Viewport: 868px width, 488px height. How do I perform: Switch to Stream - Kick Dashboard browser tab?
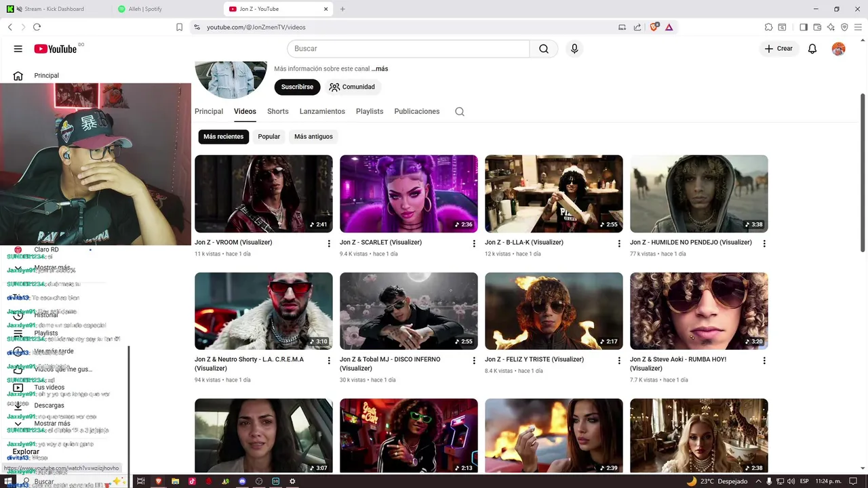tap(56, 9)
